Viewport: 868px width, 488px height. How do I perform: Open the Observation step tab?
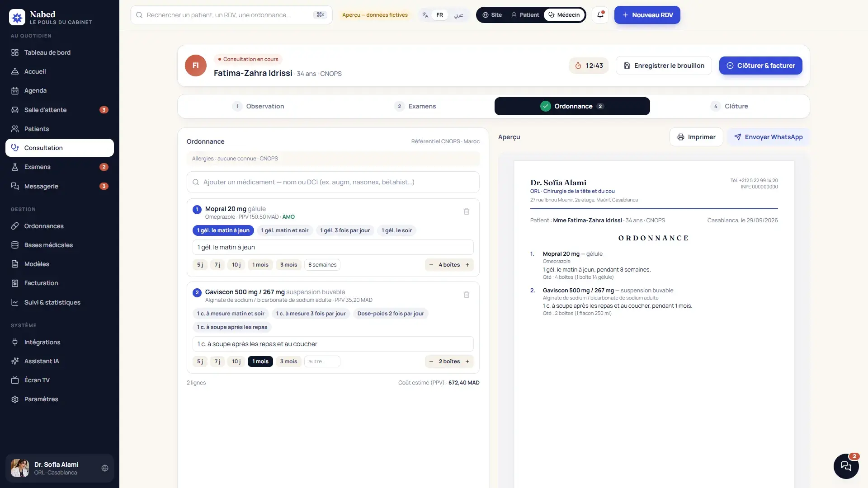(x=258, y=106)
